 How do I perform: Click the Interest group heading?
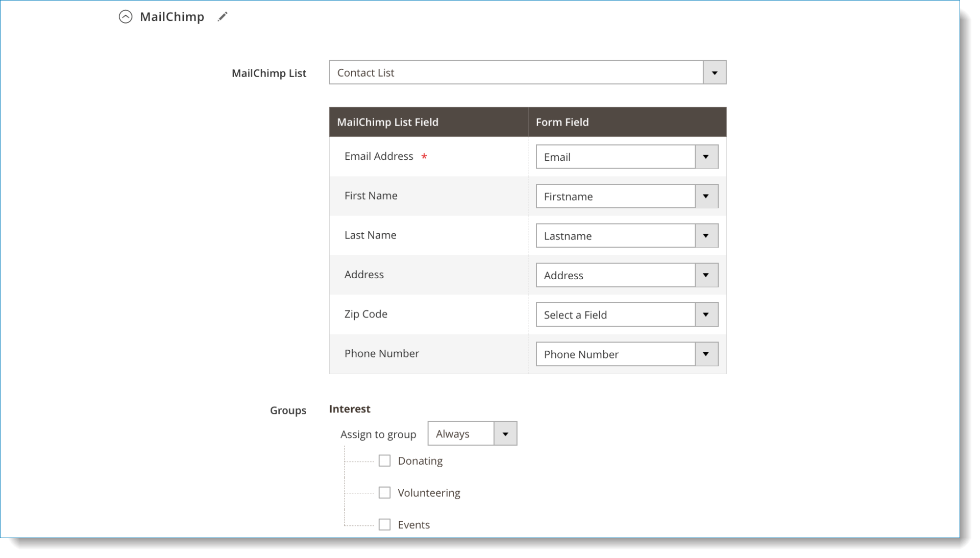coord(350,409)
